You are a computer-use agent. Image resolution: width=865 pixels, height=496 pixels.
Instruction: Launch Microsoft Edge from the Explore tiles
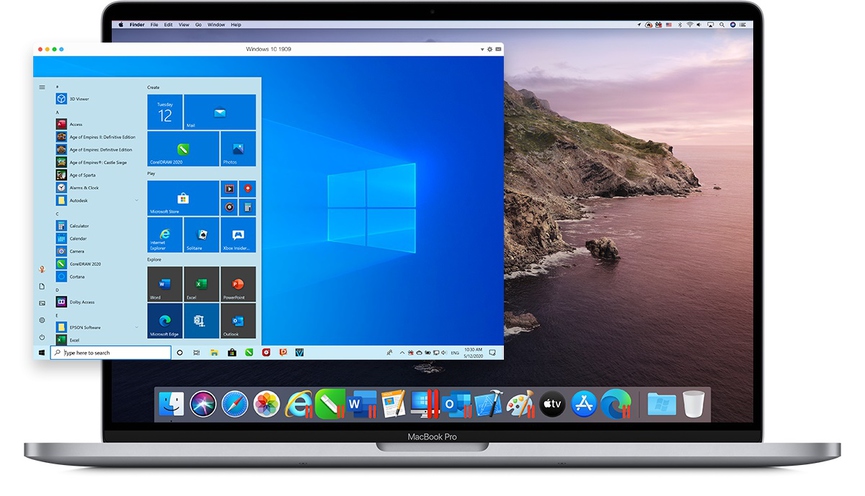point(164,321)
